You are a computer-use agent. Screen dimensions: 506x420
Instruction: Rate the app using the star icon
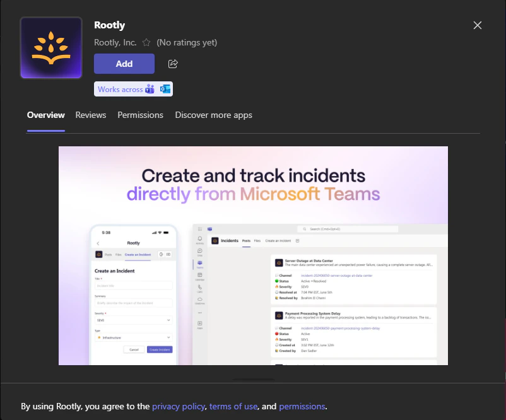[146, 42]
